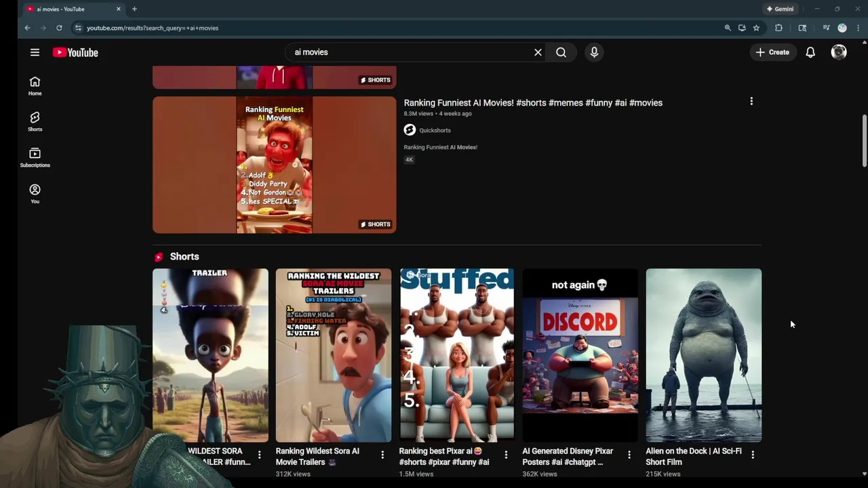Open the Chrome profile avatar
Image resolution: width=868 pixels, height=488 pixels.
pyautogui.click(x=842, y=28)
